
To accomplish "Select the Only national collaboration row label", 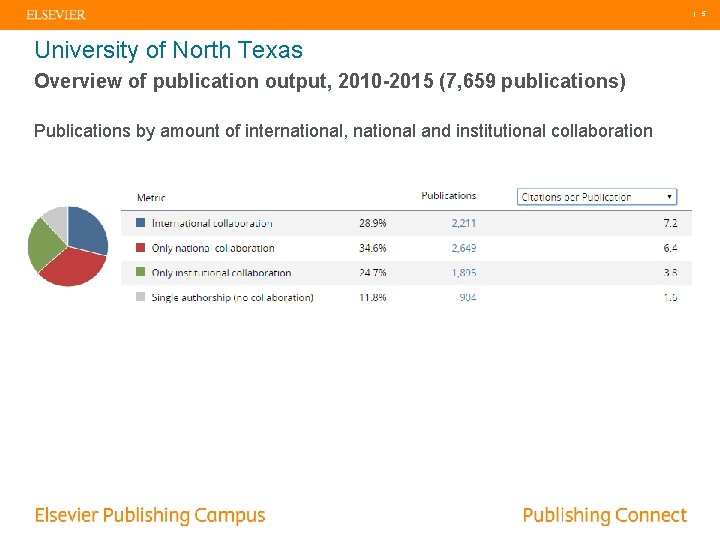I will [x=213, y=248].
